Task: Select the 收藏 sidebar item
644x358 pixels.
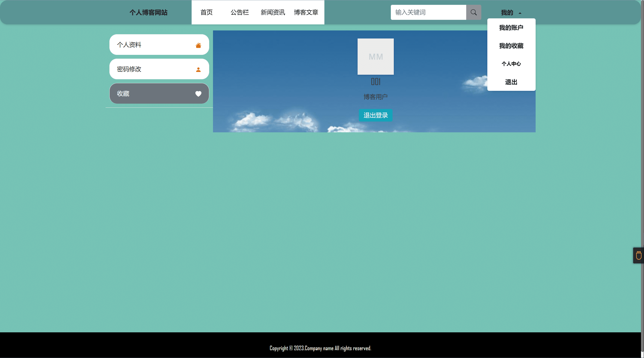Action: (x=159, y=93)
